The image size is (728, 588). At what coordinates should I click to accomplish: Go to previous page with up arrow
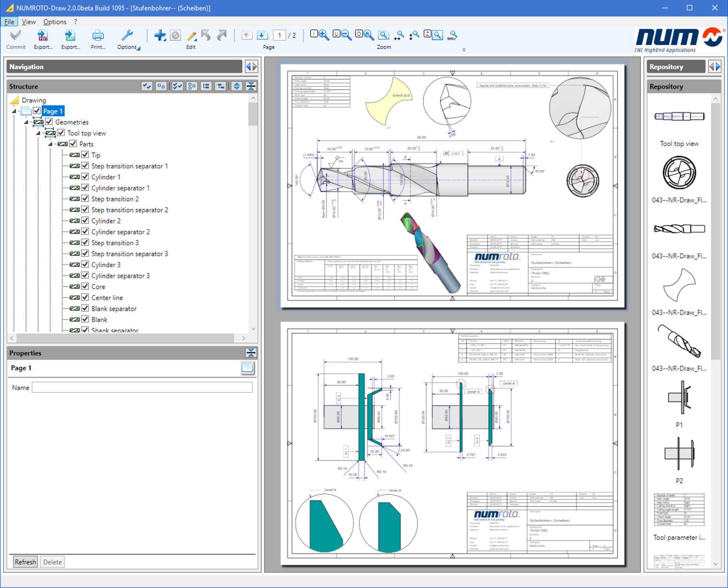(247, 35)
